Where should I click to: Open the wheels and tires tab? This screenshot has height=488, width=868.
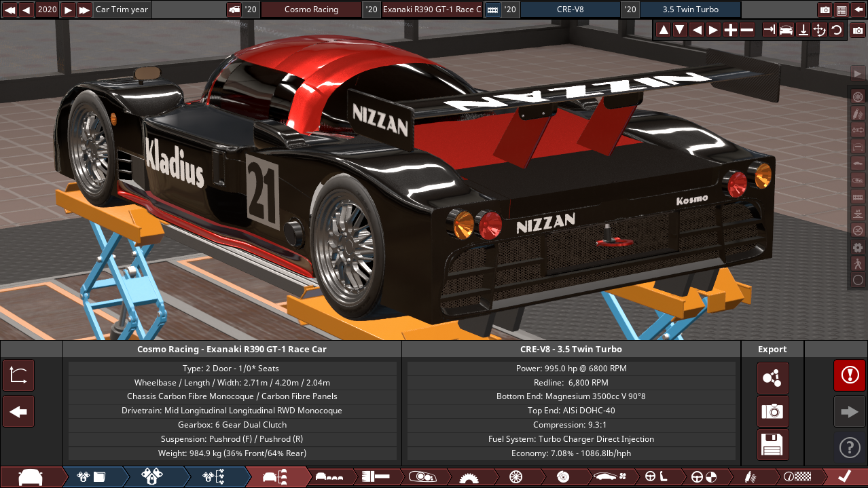[x=516, y=477]
